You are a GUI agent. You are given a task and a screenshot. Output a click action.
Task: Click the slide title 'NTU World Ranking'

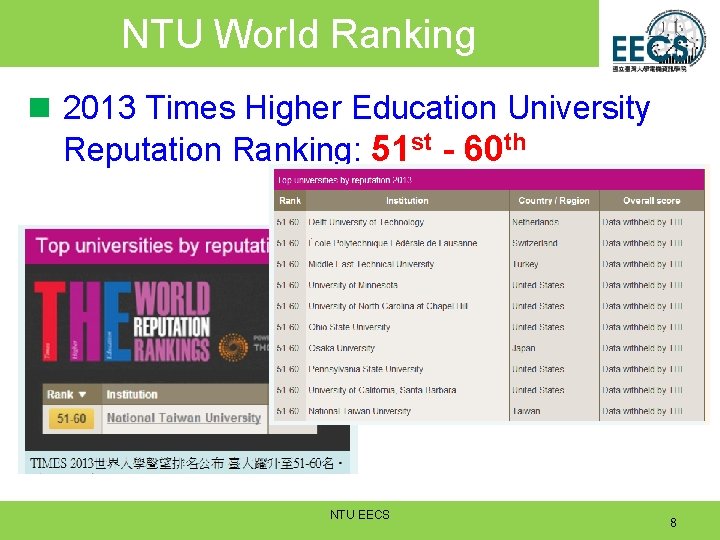tap(298, 34)
